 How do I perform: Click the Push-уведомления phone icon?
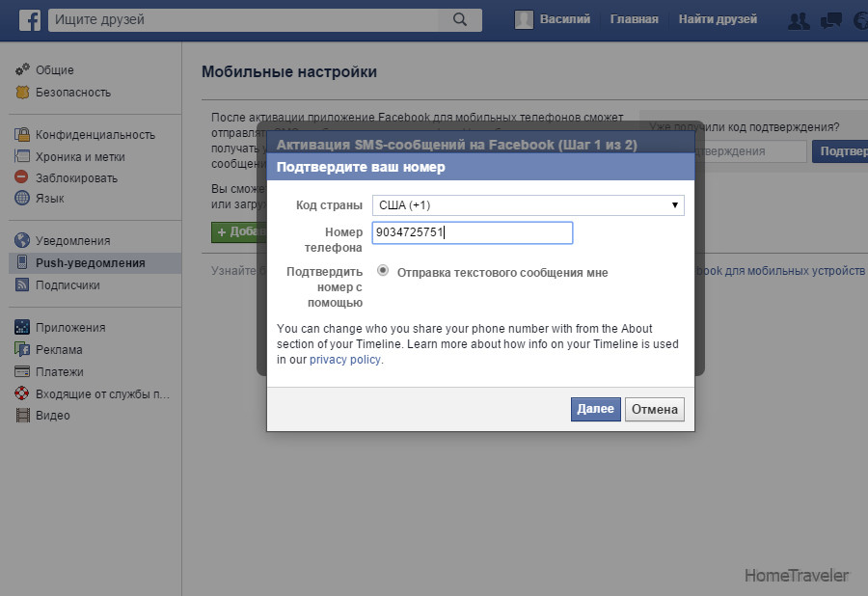(x=22, y=262)
